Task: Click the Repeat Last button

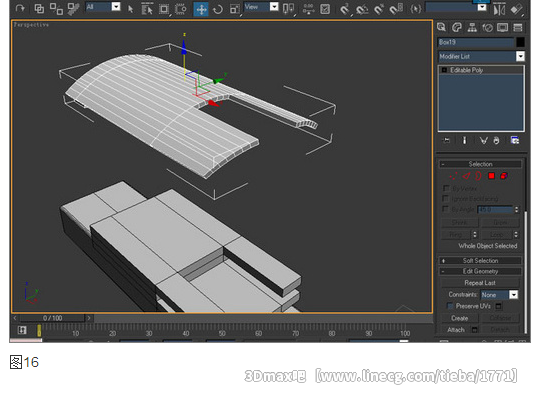Action: click(480, 283)
